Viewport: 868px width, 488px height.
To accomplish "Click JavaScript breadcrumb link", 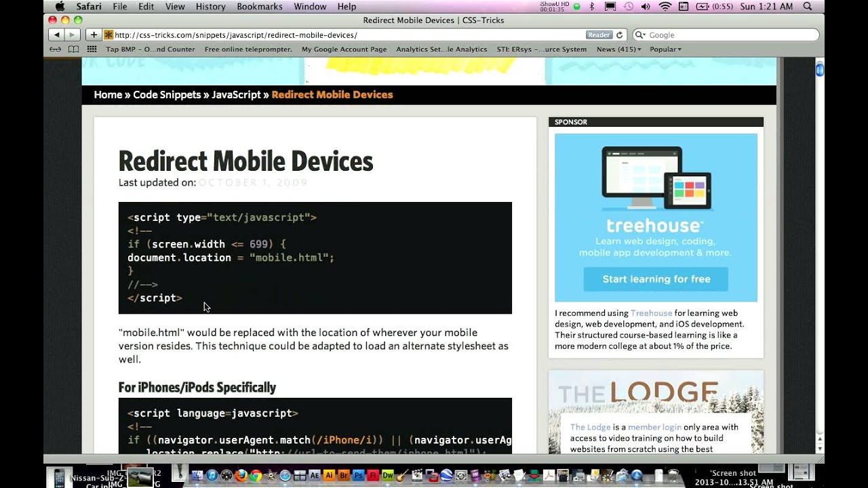I will click(236, 95).
